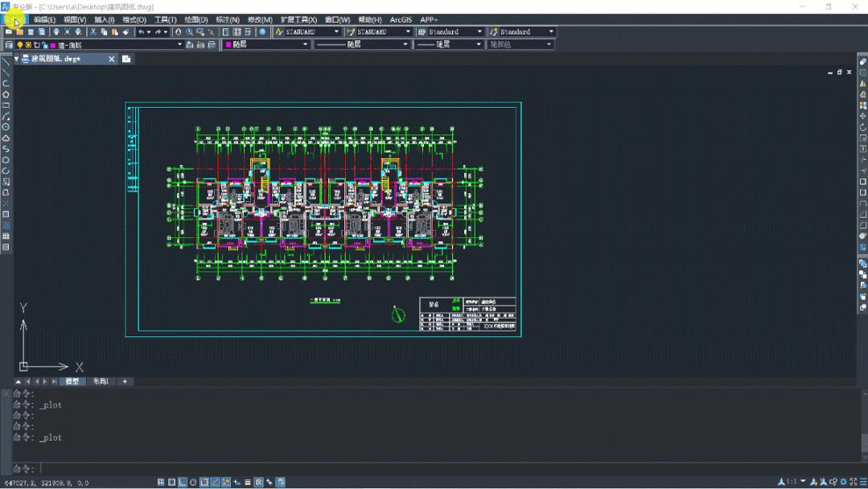Click the Save icon in the toolbar
The height and width of the screenshot is (489, 868).
31,32
